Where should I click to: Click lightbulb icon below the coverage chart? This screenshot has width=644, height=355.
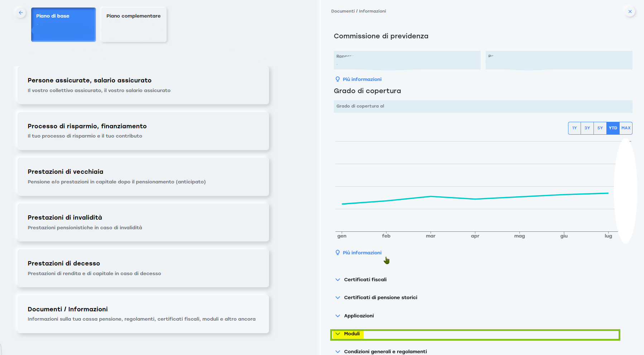[x=337, y=253]
